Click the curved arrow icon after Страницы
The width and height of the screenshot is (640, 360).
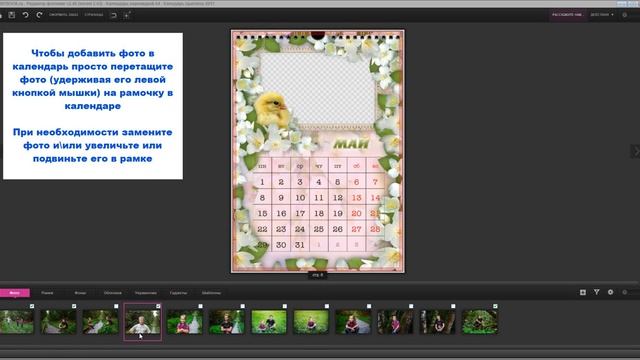[x=113, y=15]
